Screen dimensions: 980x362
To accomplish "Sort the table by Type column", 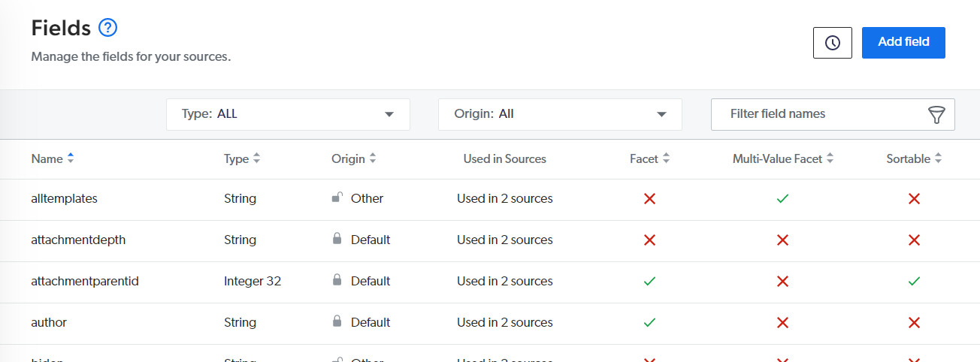I will 242,158.
